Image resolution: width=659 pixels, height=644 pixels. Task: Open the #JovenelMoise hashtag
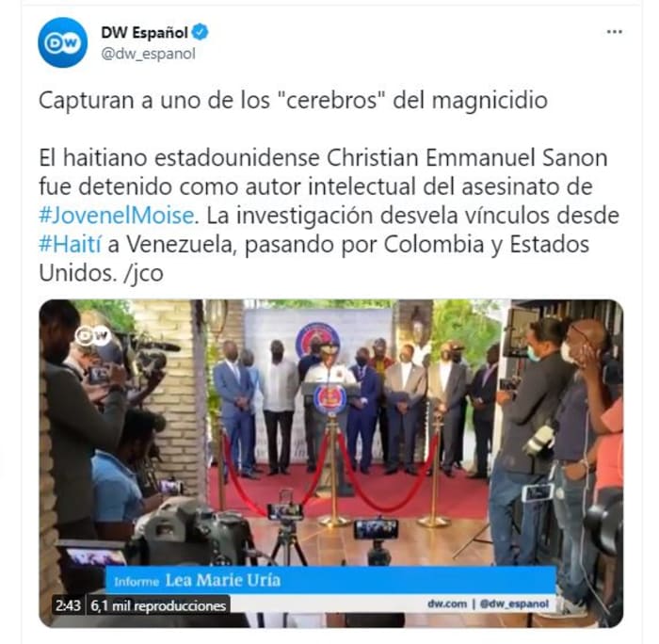click(x=117, y=216)
